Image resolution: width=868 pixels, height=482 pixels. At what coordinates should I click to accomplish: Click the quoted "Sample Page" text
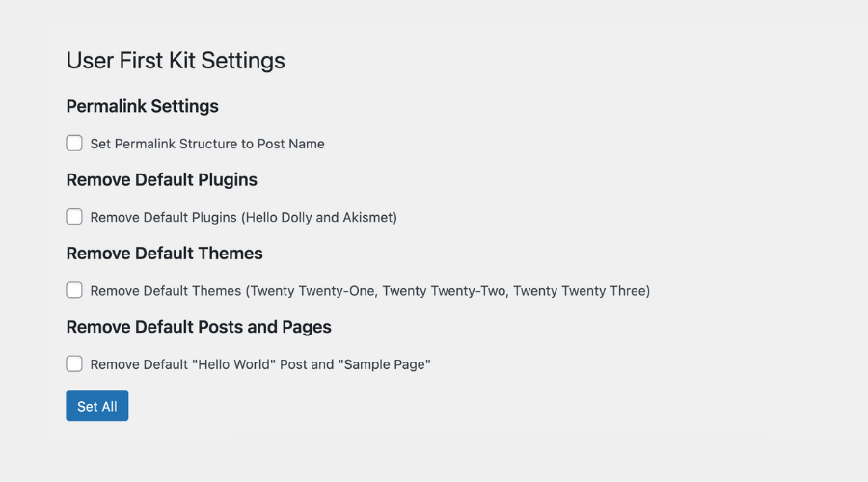386,364
